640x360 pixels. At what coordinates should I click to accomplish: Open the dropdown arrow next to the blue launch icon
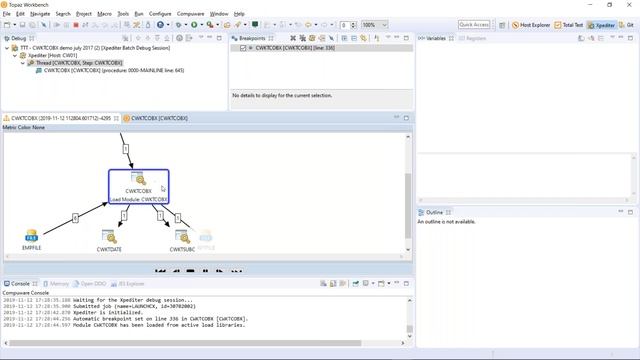point(168,25)
